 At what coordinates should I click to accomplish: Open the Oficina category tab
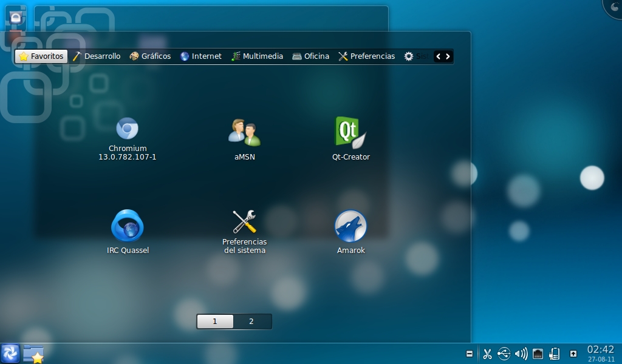pyautogui.click(x=310, y=56)
